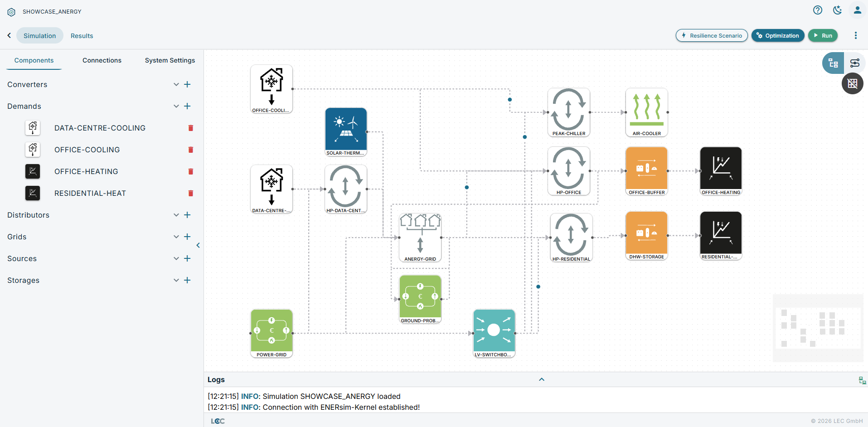
Task: Select the PEAK-CHILLER node
Action: coord(569,112)
